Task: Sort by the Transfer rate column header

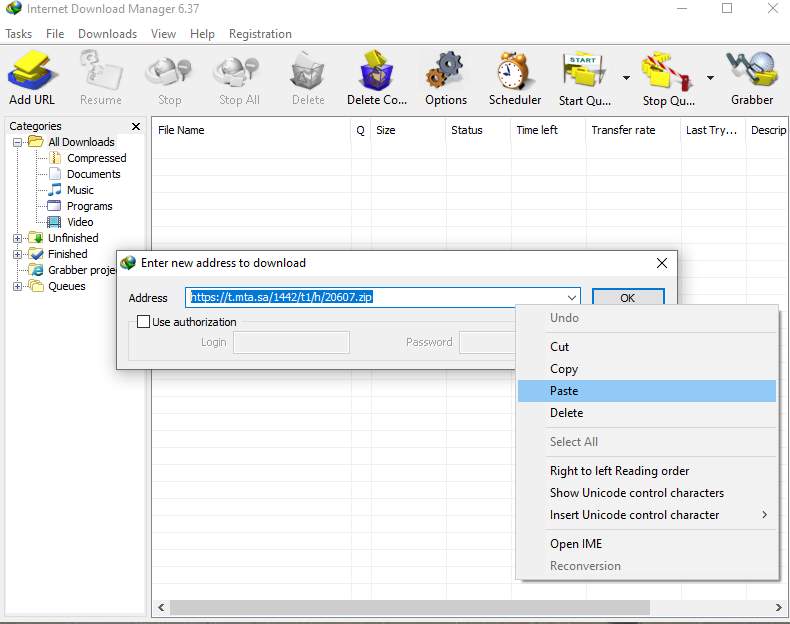Action: (x=633, y=130)
